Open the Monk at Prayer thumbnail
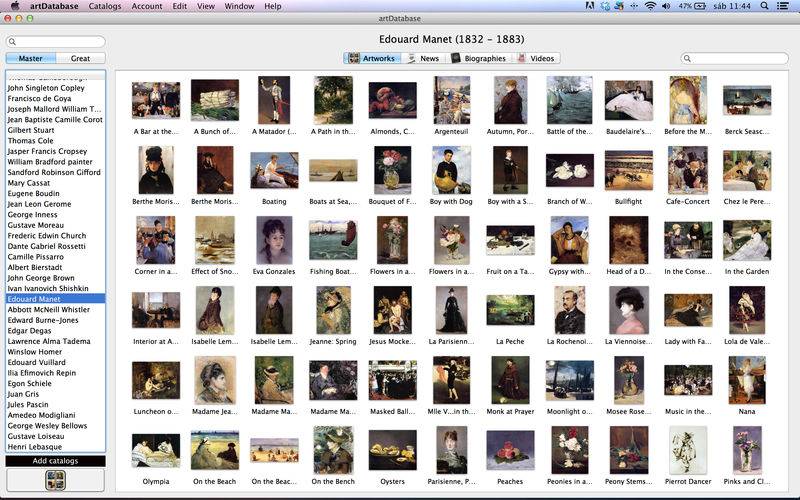 click(x=510, y=380)
